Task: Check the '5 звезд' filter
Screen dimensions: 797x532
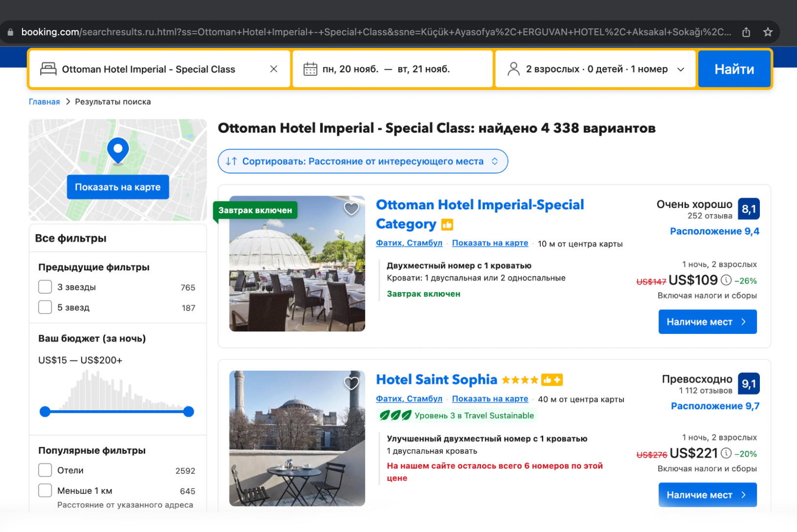Action: point(45,307)
